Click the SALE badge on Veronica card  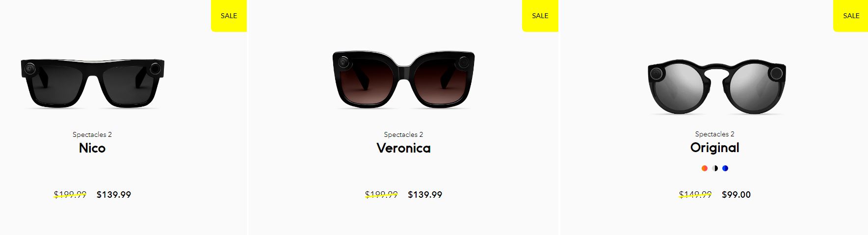point(540,16)
